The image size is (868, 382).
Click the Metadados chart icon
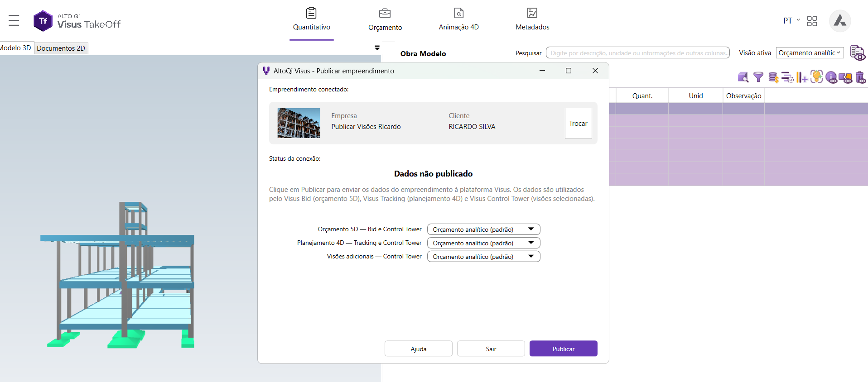[532, 13]
